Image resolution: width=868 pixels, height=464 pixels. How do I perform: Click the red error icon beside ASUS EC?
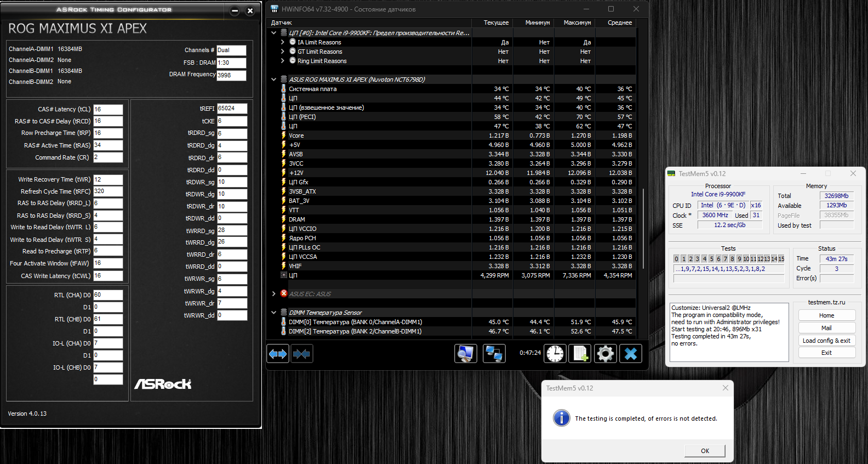[x=284, y=293]
